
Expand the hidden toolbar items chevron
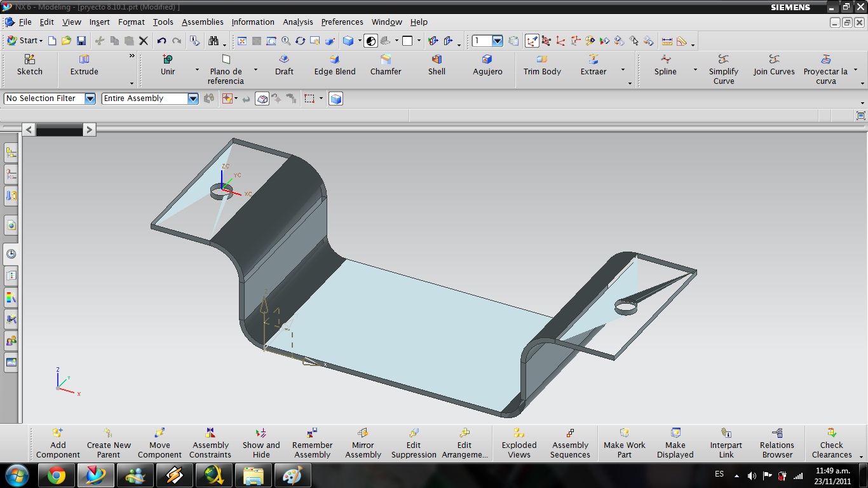click(132, 56)
